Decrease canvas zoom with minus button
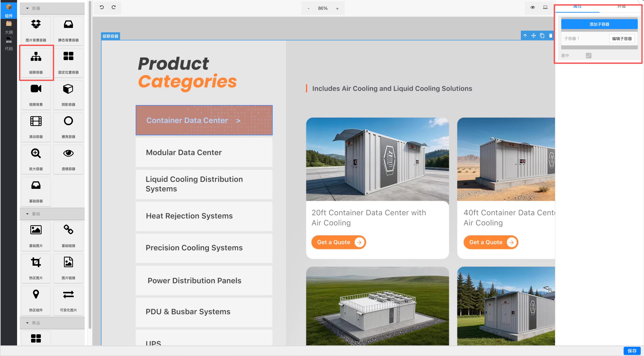Image resolution: width=644 pixels, height=356 pixels. pyautogui.click(x=309, y=9)
